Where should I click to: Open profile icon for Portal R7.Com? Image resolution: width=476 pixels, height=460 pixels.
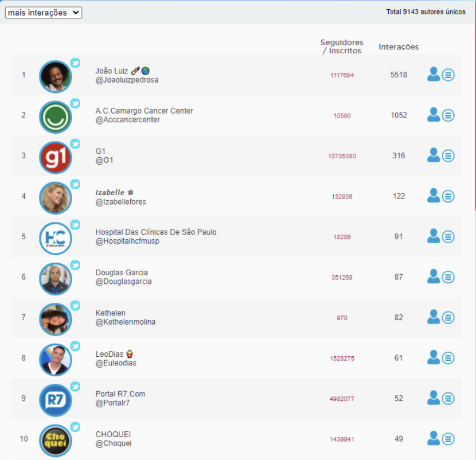point(433,397)
